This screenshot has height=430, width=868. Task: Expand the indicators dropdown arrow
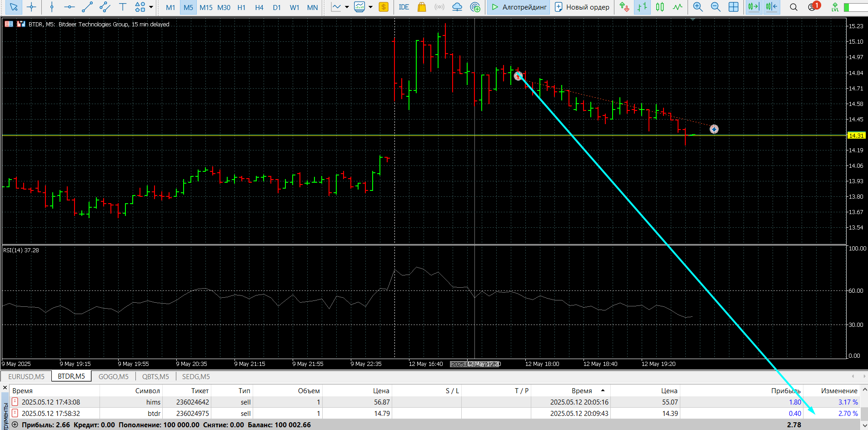(x=347, y=7)
